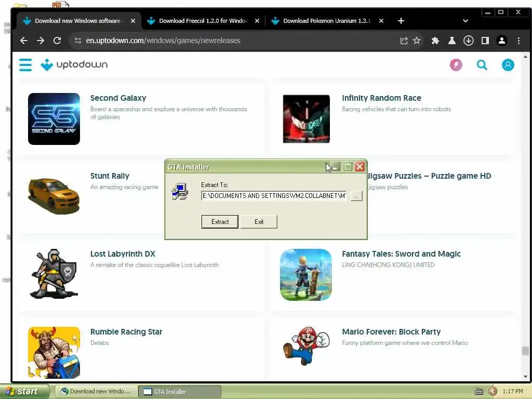The height and width of the screenshot is (399, 532).
Task: Open the Infinity Random Race title link
Action: click(x=381, y=98)
